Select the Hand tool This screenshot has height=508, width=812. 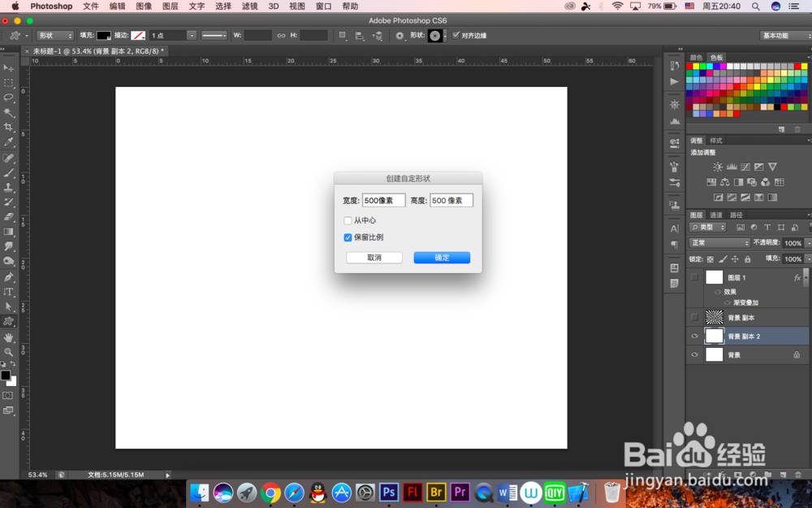(8, 337)
